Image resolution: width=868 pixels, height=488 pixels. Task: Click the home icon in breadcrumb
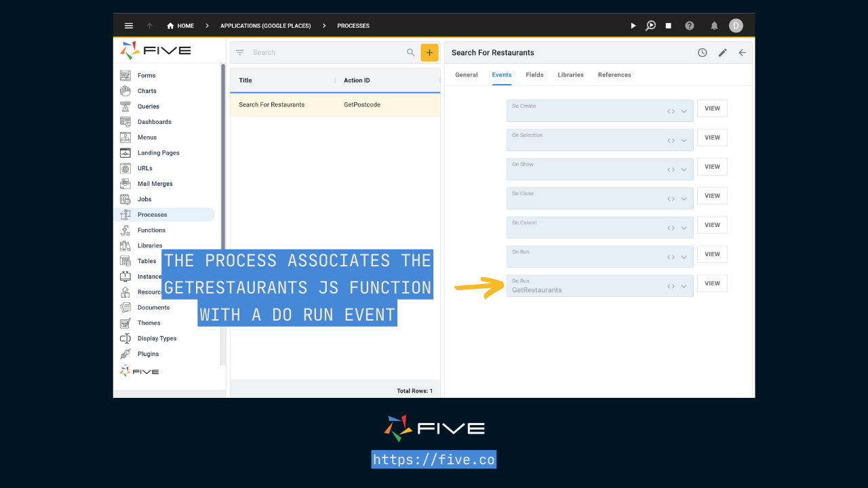pyautogui.click(x=170, y=26)
